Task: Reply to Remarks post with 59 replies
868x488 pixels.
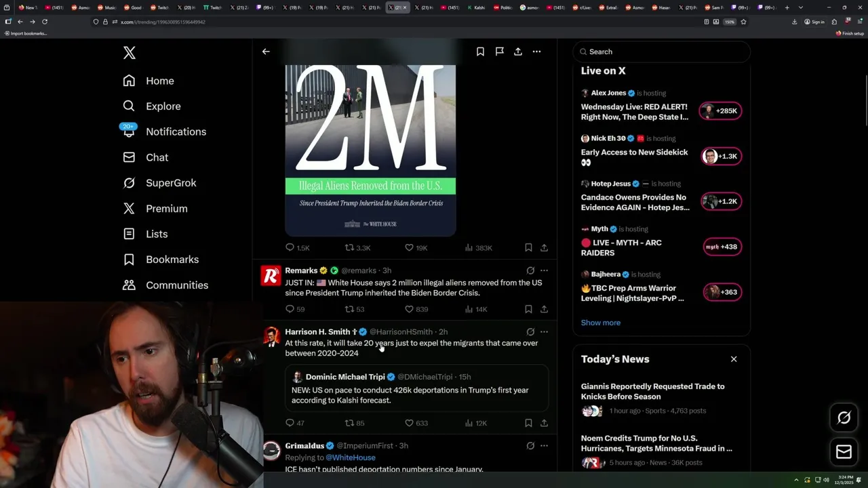Action: [x=295, y=309]
